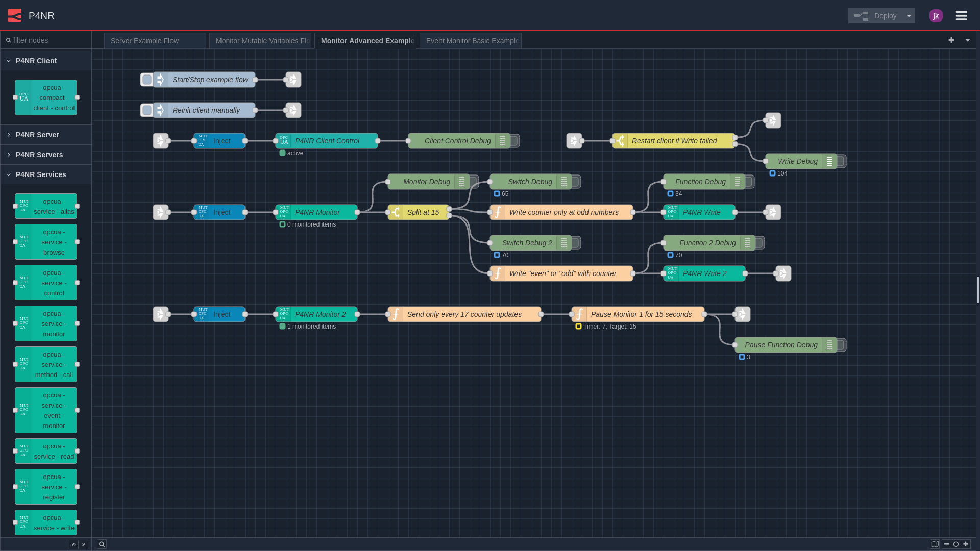Open the Event Monitor Basic Example tab
980x551 pixels.
pos(470,40)
